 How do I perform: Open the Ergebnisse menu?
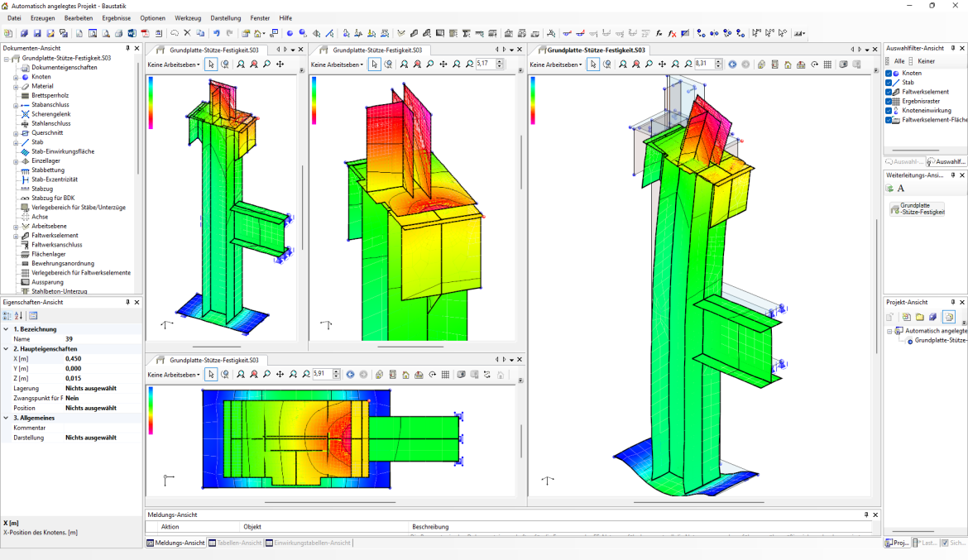pyautogui.click(x=116, y=18)
